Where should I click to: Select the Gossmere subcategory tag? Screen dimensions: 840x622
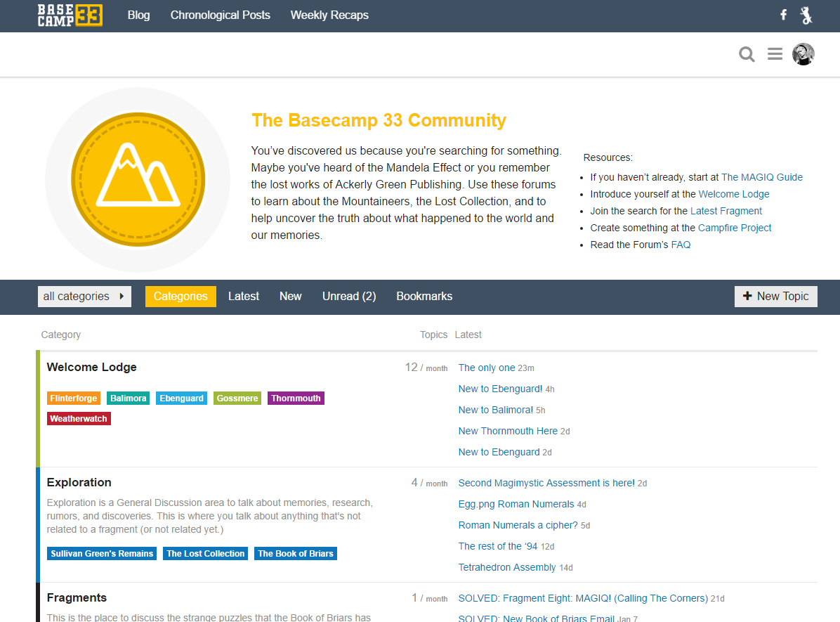coord(237,399)
